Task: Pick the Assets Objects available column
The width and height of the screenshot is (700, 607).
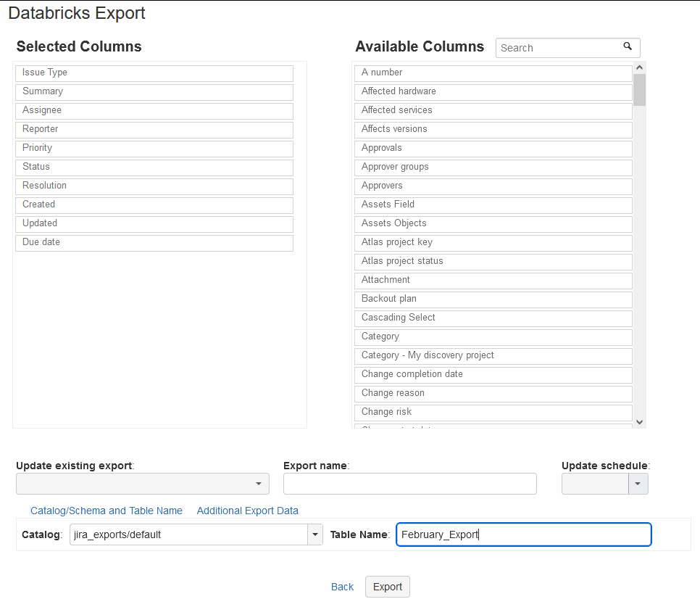Action: [493, 224]
